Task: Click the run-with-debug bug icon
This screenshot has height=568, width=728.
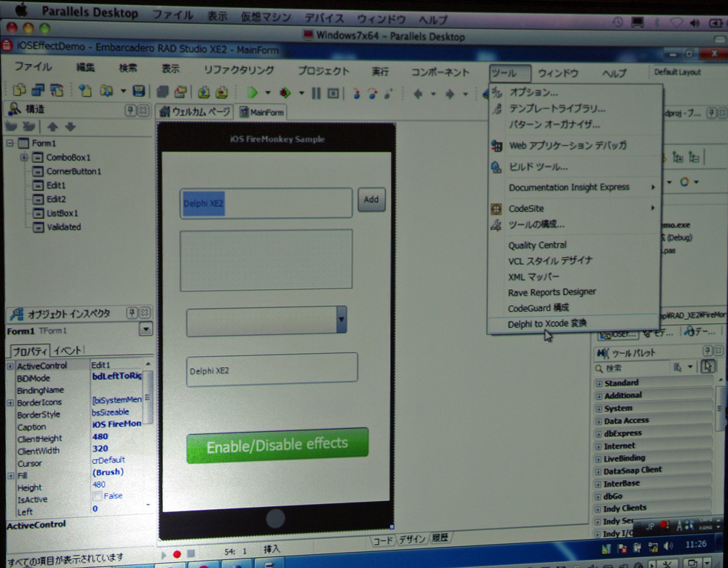Action: pyautogui.click(x=285, y=93)
